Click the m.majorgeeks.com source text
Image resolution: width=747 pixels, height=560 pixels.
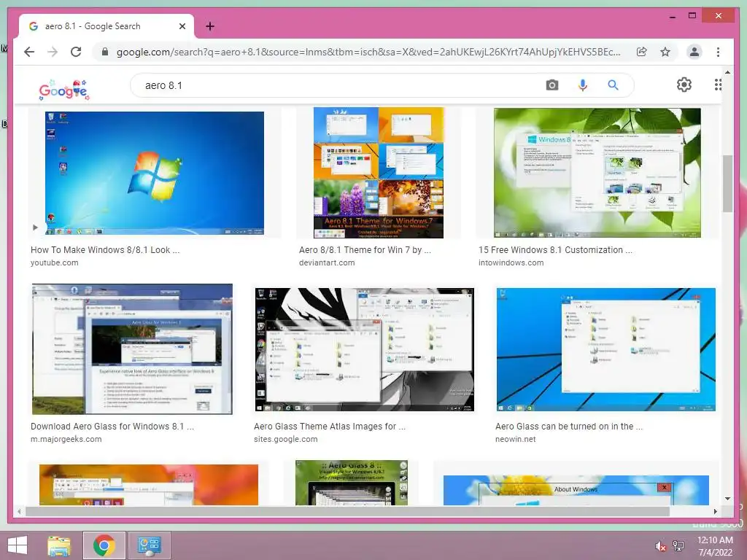click(x=66, y=439)
